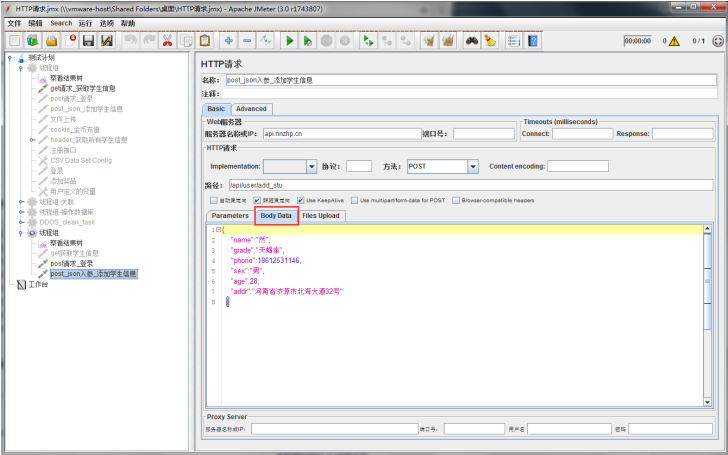Screen dimensions: 728x455
Task: Click the Cut scissors icon in toolbar
Action: pyautogui.click(x=166, y=41)
